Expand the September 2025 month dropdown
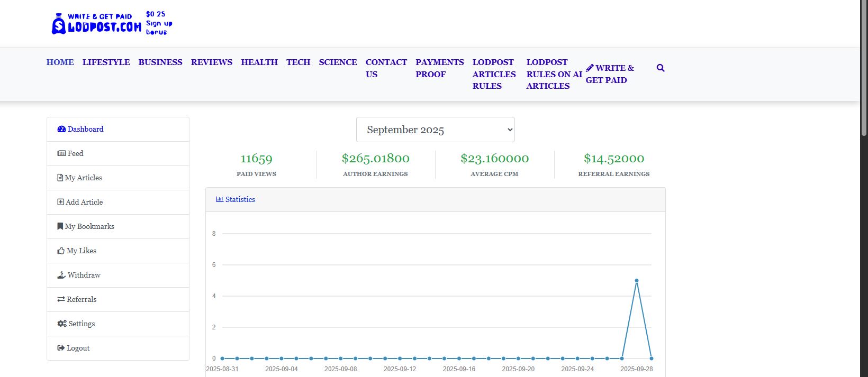The image size is (868, 377). 435,130
